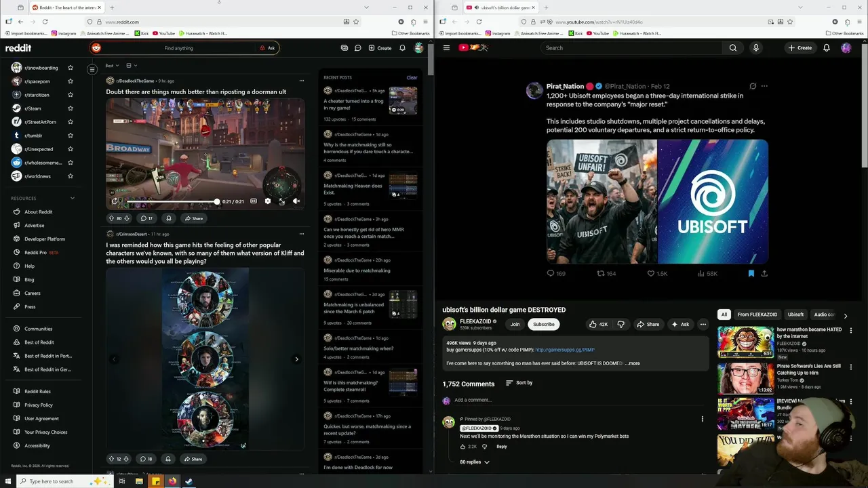Toggle fullscreen on Deadlock video player

click(x=281, y=201)
